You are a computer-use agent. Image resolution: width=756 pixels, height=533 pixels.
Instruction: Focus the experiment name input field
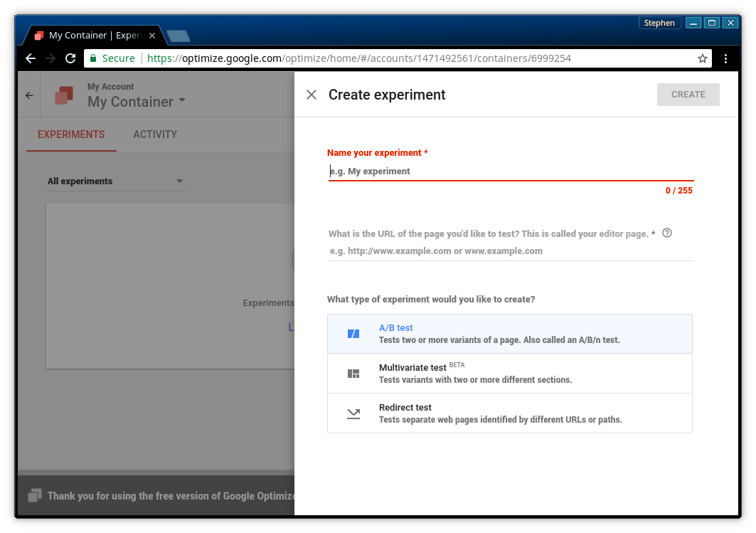tap(511, 171)
